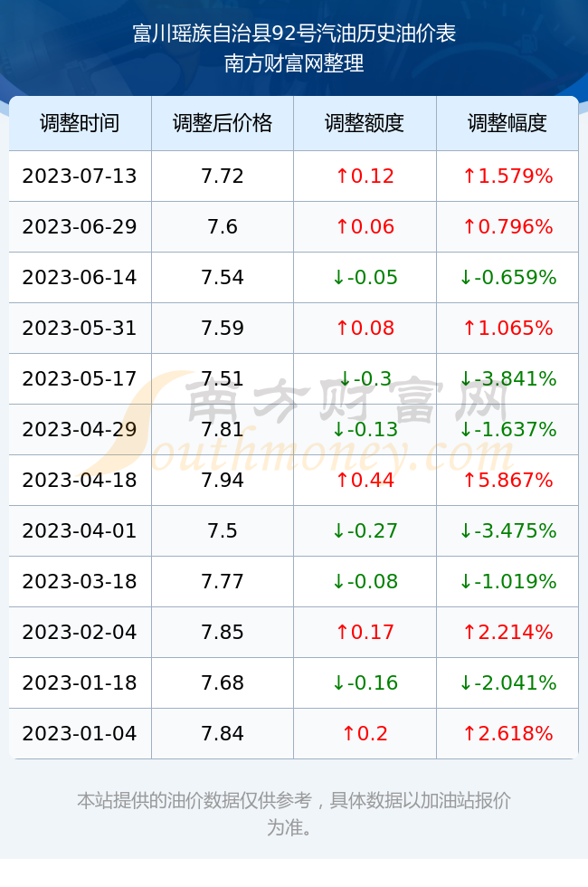Select the 2023-01-04 date cell
The width and height of the screenshot is (588, 887).
click(80, 733)
